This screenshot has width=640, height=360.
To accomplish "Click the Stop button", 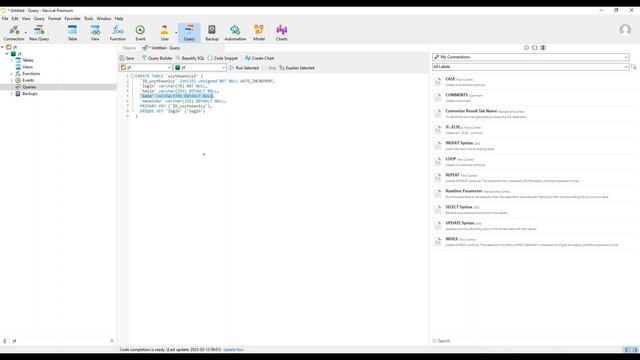I will (269, 68).
